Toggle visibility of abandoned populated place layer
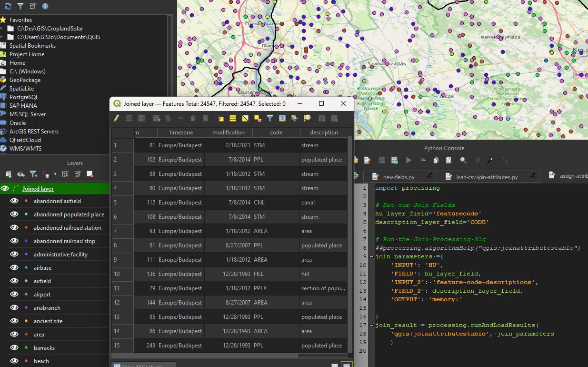 coord(14,214)
